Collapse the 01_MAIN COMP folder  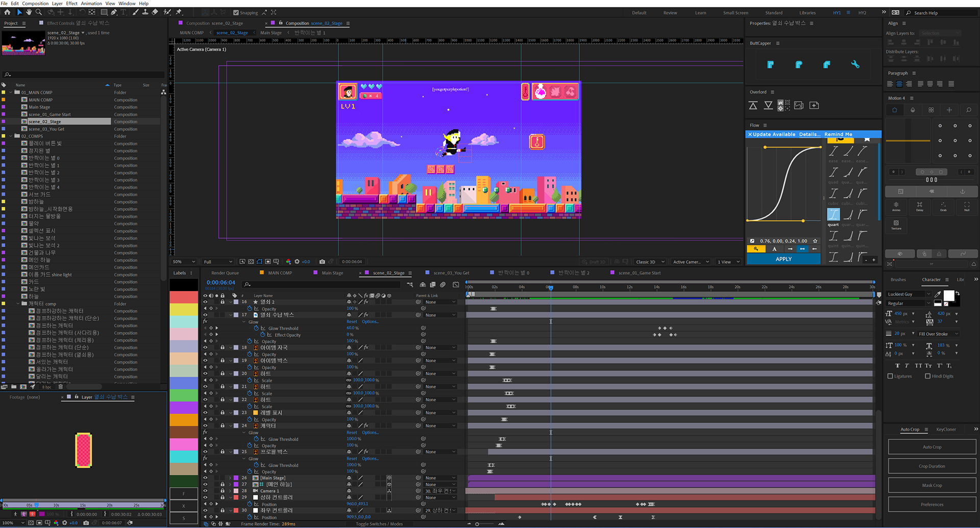(x=11, y=92)
